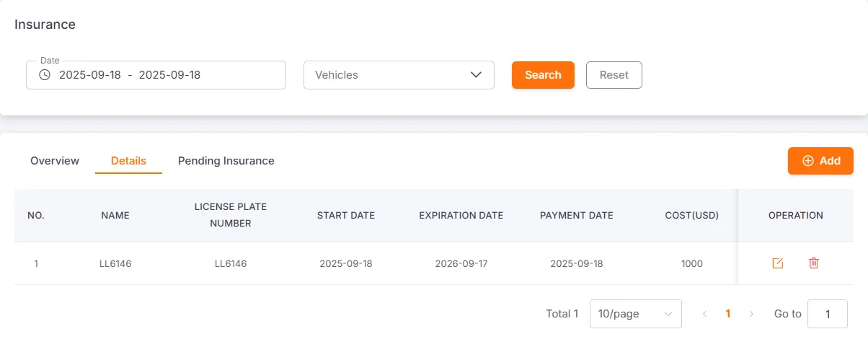The height and width of the screenshot is (342, 868).
Task: Expand the Vehicles dropdown
Action: tap(398, 74)
